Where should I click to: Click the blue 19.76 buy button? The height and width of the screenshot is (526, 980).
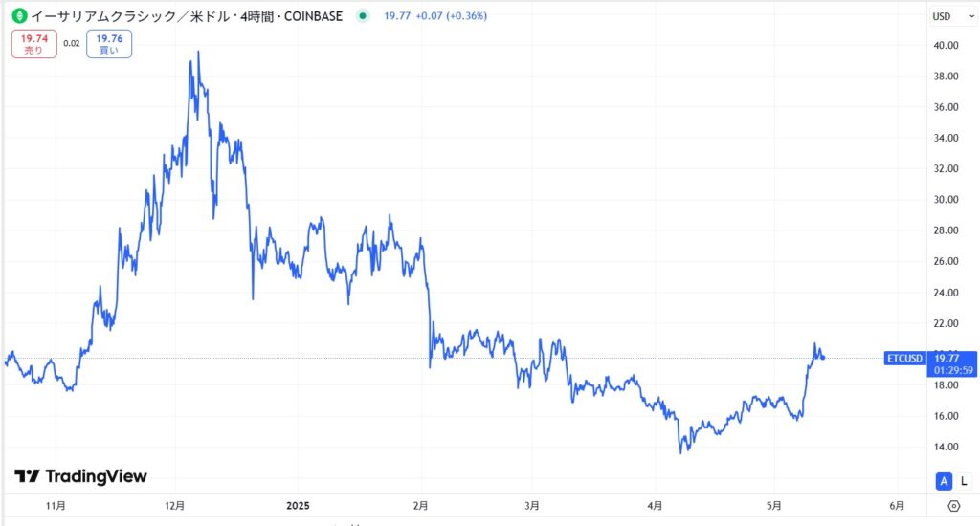coord(109,44)
